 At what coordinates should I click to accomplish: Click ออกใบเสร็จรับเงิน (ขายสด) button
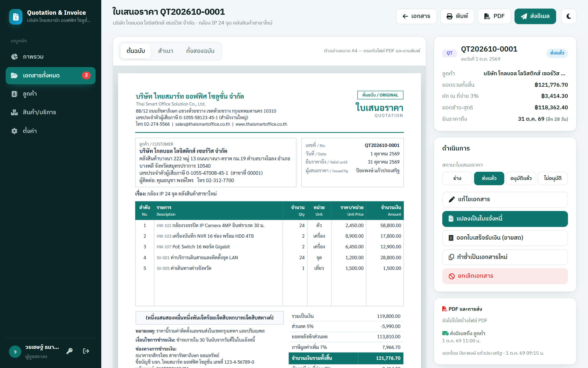(505, 238)
